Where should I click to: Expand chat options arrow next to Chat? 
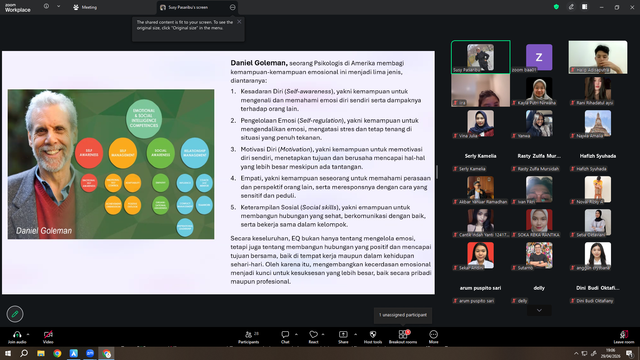tap(296, 334)
